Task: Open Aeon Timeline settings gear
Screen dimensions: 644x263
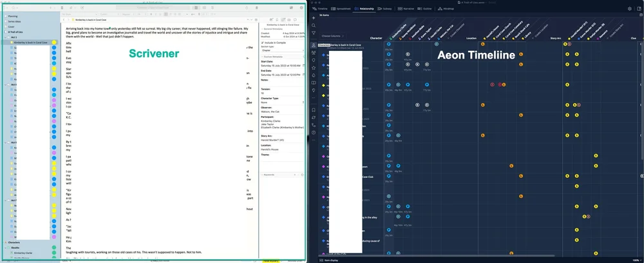Action: click(x=630, y=8)
